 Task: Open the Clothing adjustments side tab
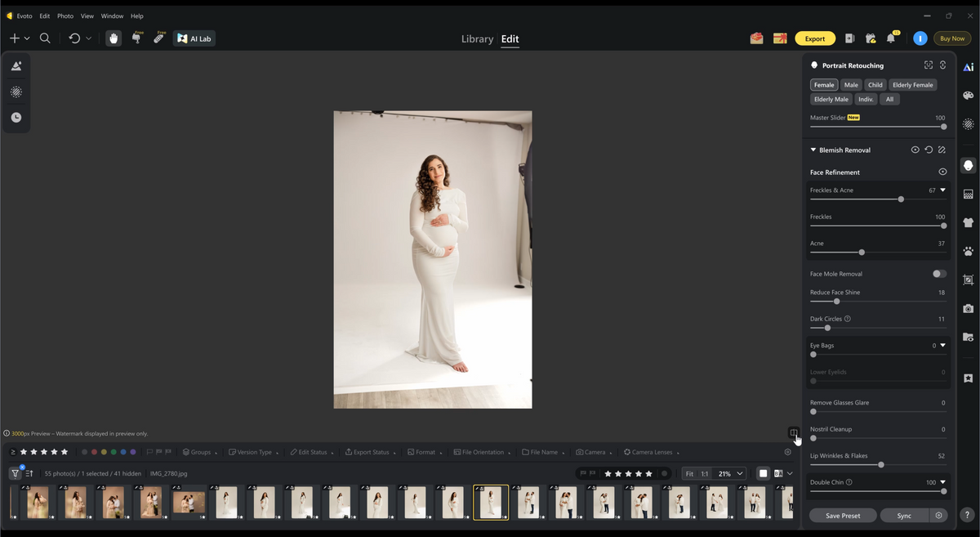click(968, 222)
